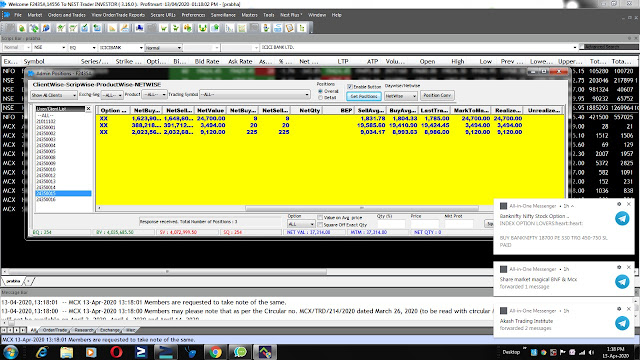The height and width of the screenshot is (360, 640).
Task: Close the User/Client List panel with X
Action: (x=88, y=109)
